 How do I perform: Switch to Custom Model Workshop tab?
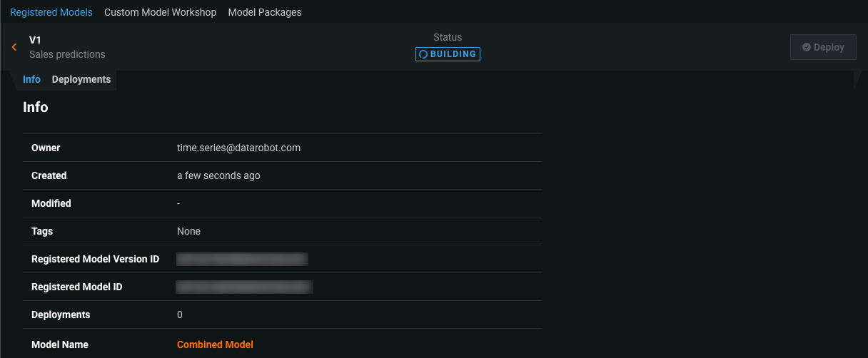tap(160, 12)
